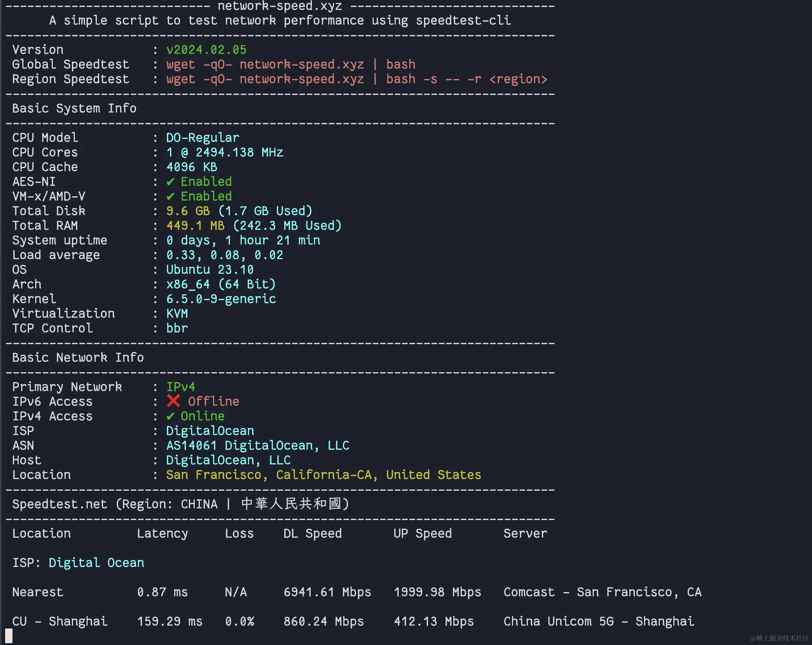Image resolution: width=812 pixels, height=645 pixels.
Task: Click the Loss column header
Action: (239, 534)
